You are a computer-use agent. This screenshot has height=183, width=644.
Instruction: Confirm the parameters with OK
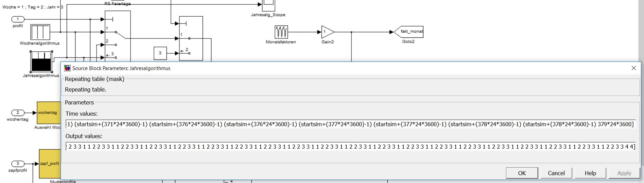(x=522, y=173)
